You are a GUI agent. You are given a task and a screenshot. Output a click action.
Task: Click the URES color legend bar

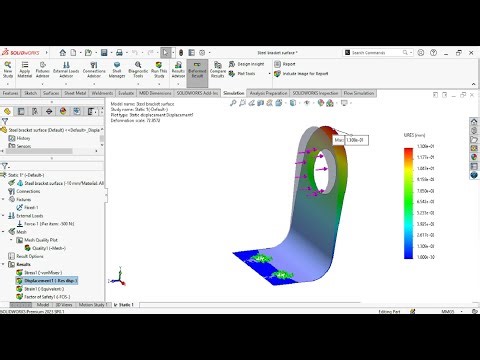point(408,203)
